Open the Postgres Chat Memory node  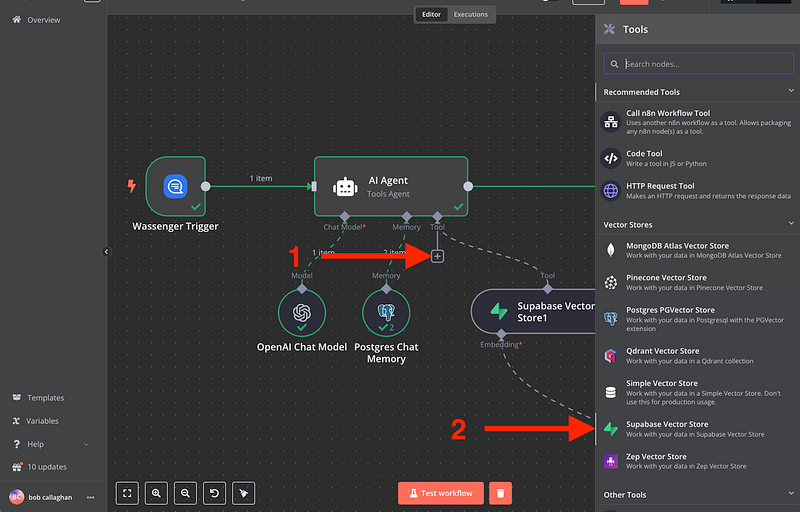coord(386,313)
